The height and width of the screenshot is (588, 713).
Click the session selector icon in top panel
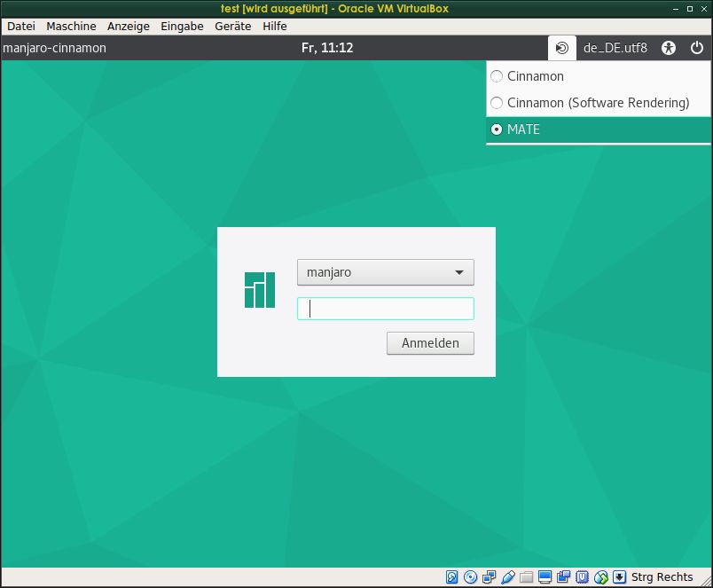pos(561,48)
